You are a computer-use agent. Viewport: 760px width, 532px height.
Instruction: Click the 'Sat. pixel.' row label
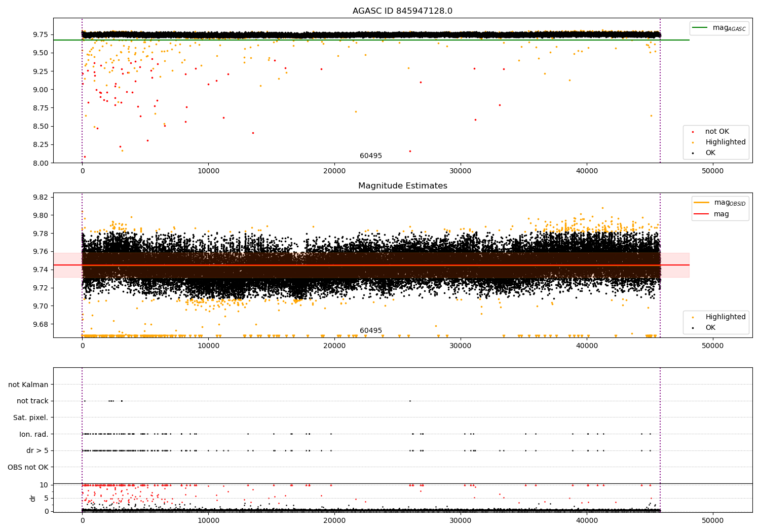(x=31, y=417)
